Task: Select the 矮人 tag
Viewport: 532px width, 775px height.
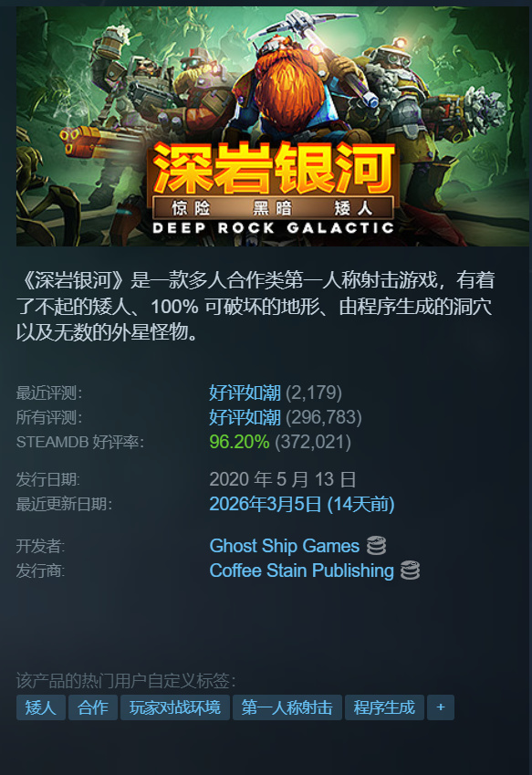Action: pyautogui.click(x=40, y=707)
